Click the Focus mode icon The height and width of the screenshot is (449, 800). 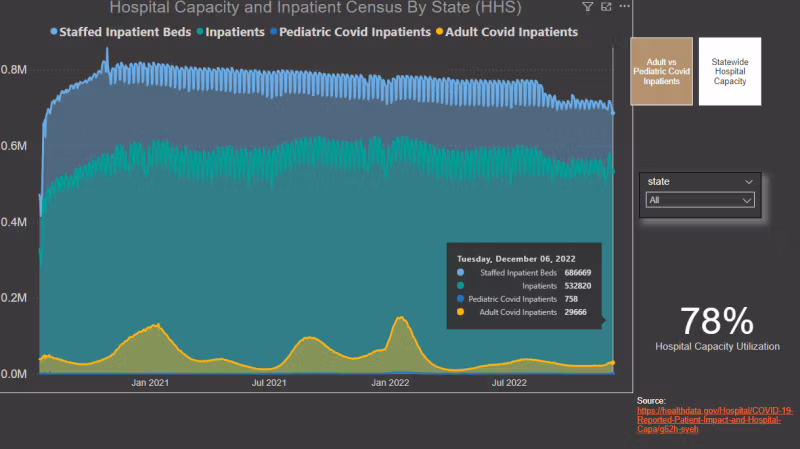pos(607,7)
